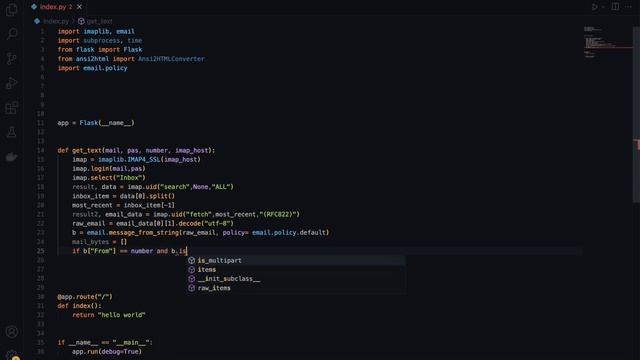The image size is (640, 360).
Task: Choose is_multipart from the suggestion list
Action: tap(296, 260)
